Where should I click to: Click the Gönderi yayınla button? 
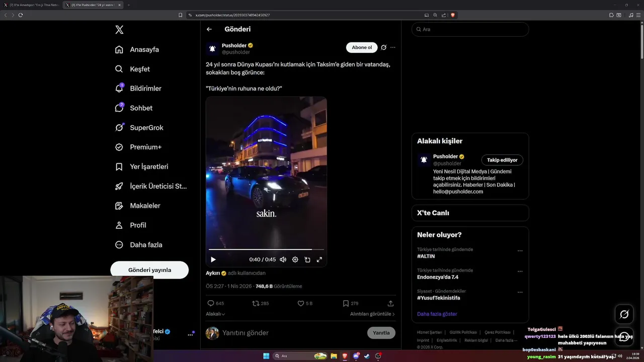point(149,270)
